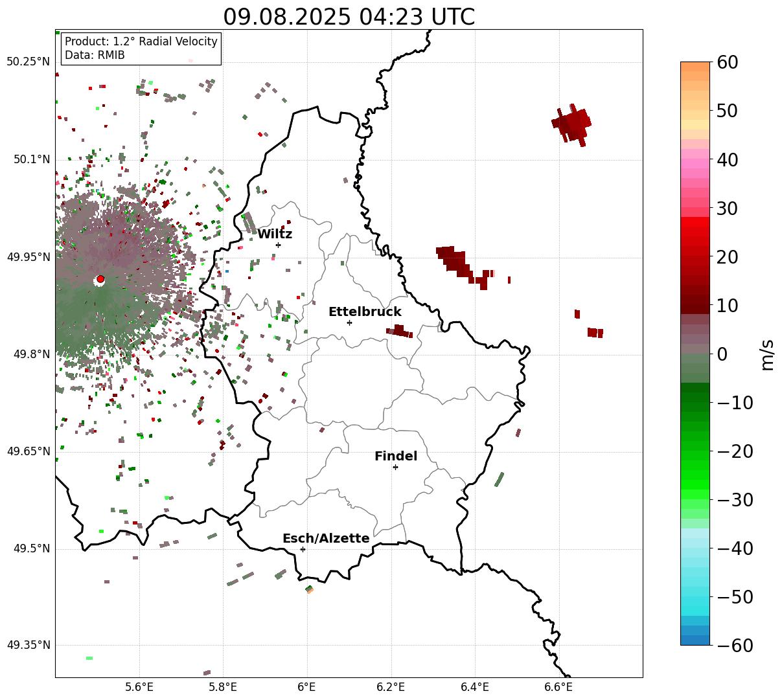Click the colorbar value 60
This screenshot has width=782, height=700.
tap(727, 62)
